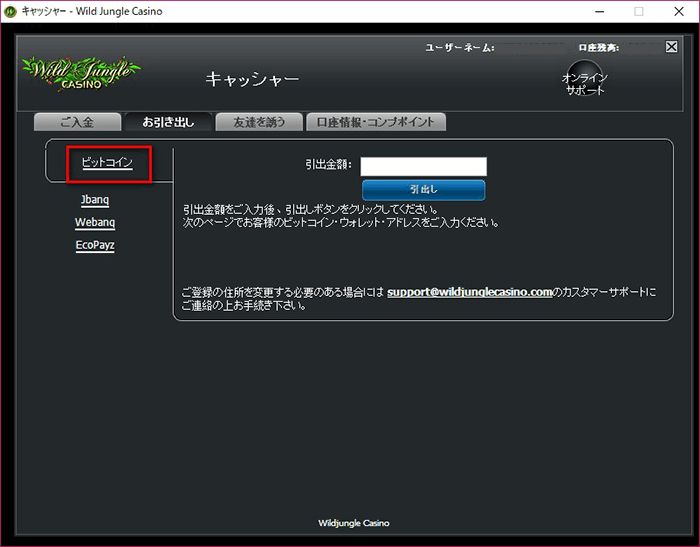This screenshot has height=547, width=700.
Task: Choose the Webanq withdrawal method
Action: [95, 222]
